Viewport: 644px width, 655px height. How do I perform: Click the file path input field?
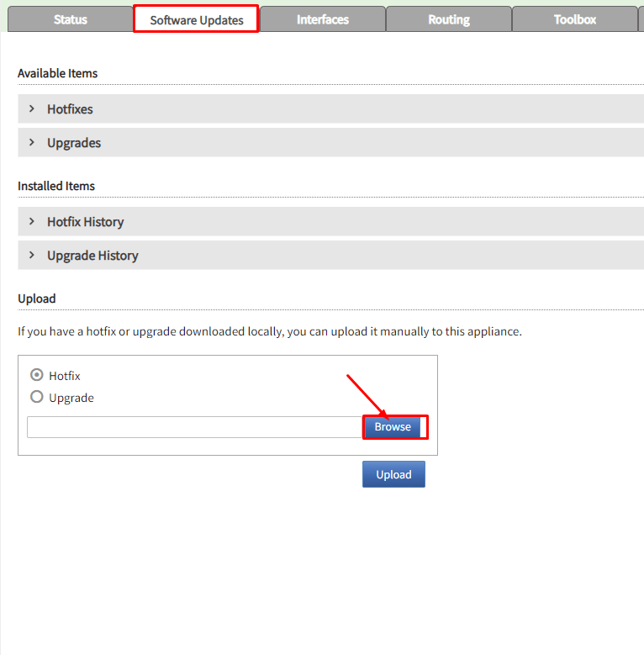pyautogui.click(x=193, y=427)
